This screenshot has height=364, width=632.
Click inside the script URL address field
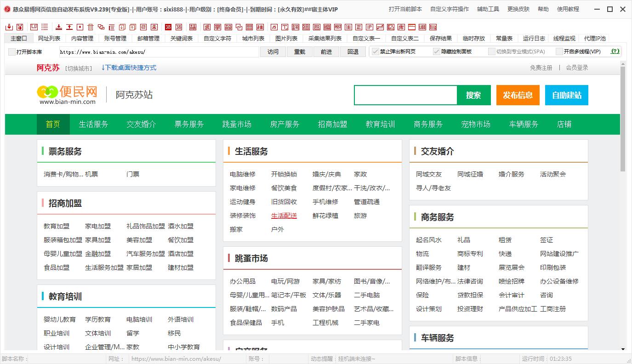pos(159,52)
